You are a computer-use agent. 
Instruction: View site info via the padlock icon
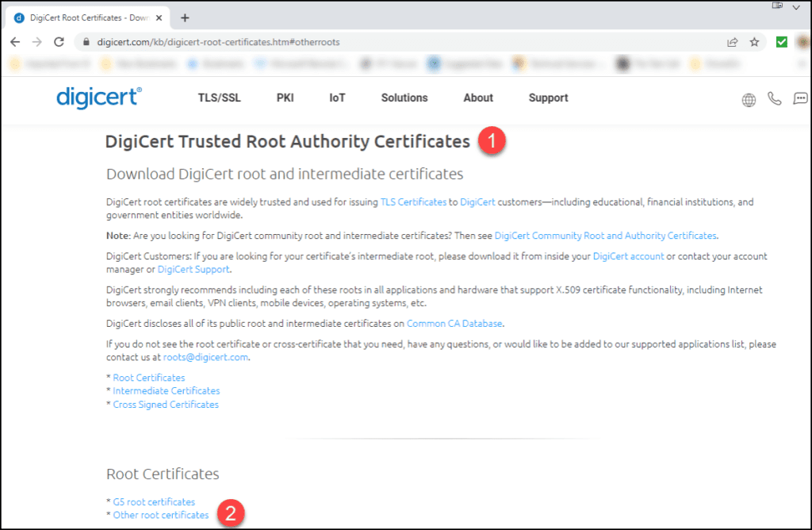click(x=86, y=42)
